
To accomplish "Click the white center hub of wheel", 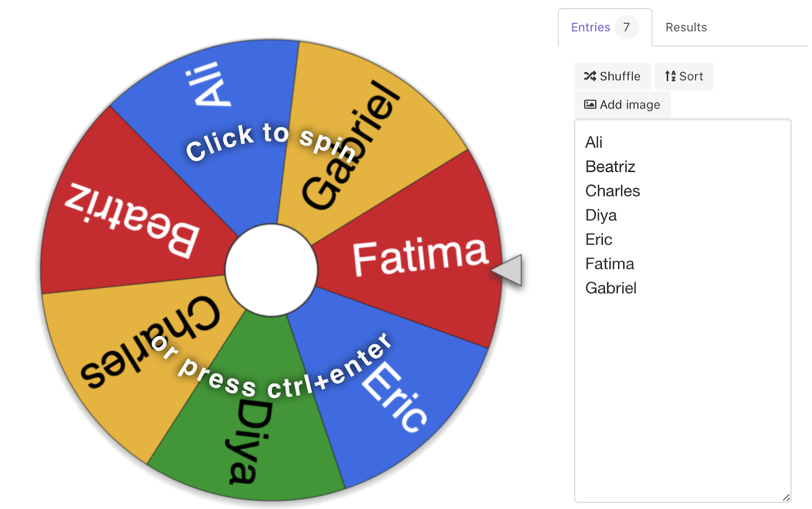I will coord(272,270).
